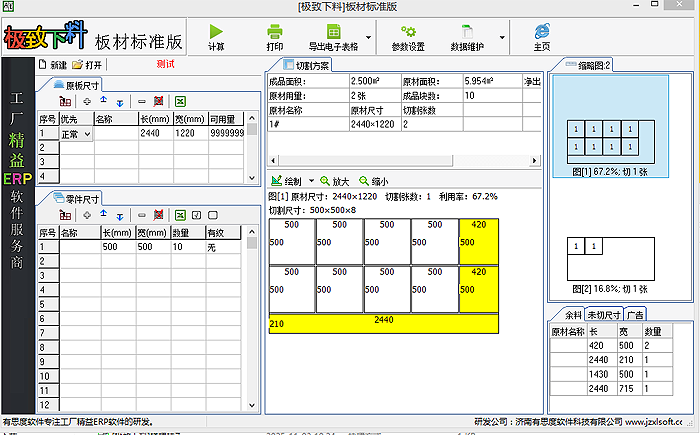The image size is (700, 435).
Task: Click the 数量 cell containing 10 in 零件尺寸
Action: pos(185,246)
